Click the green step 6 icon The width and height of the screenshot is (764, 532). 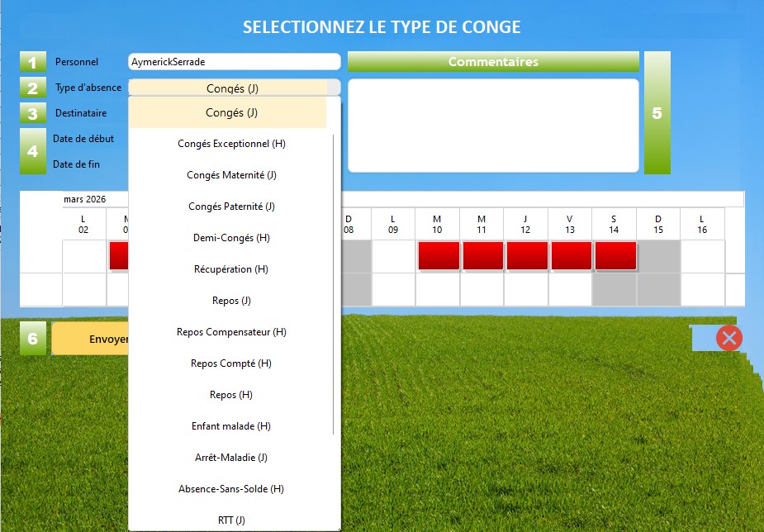[x=33, y=339]
